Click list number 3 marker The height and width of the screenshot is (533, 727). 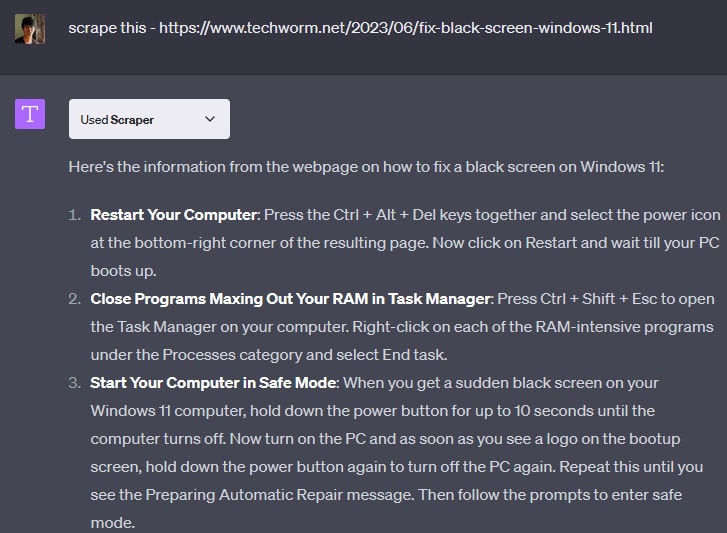(x=76, y=382)
